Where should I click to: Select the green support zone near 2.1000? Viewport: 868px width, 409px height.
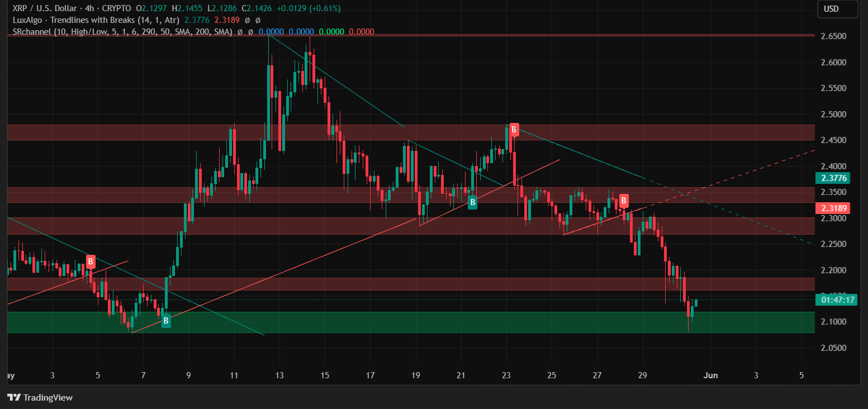click(x=411, y=322)
